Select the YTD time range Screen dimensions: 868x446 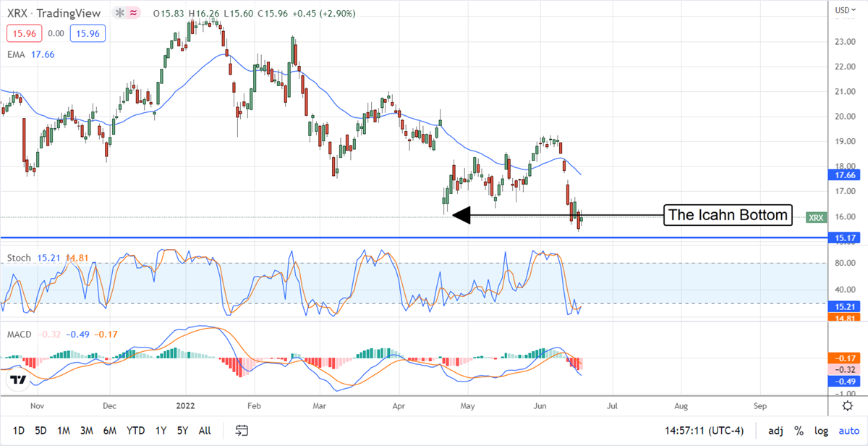[x=137, y=431]
